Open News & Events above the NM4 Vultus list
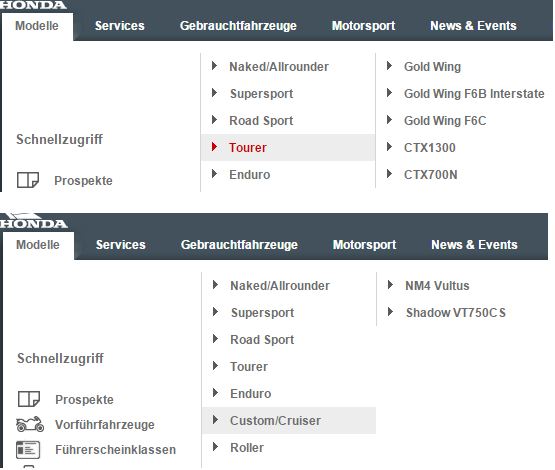This screenshot has width=555, height=470. pyautogui.click(x=474, y=245)
